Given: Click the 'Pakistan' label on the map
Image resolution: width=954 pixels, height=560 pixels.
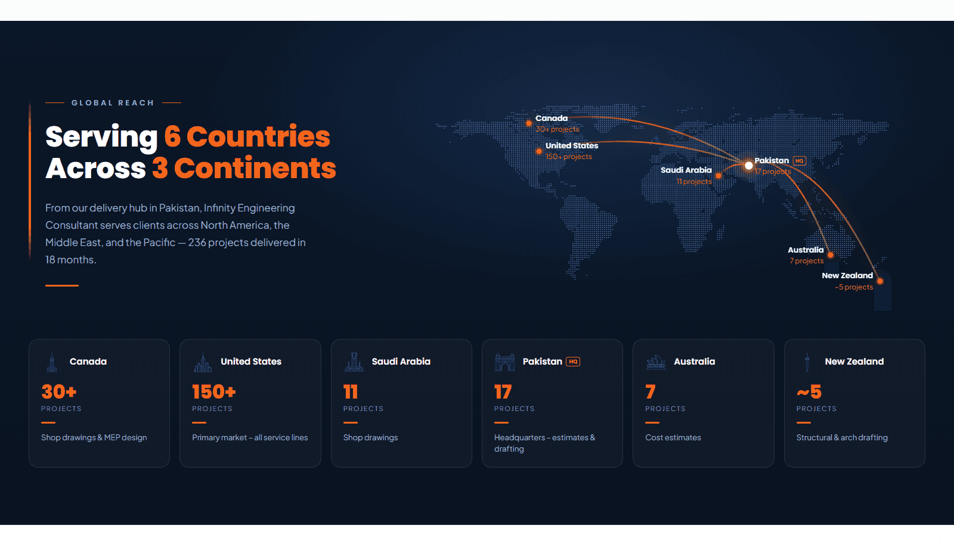Looking at the screenshot, I should tap(772, 160).
